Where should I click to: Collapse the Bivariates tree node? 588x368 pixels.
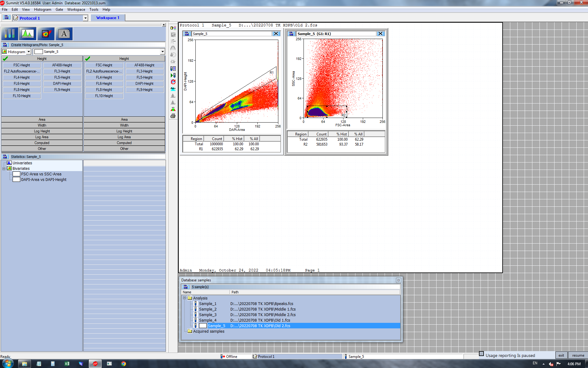pyautogui.click(x=4, y=169)
